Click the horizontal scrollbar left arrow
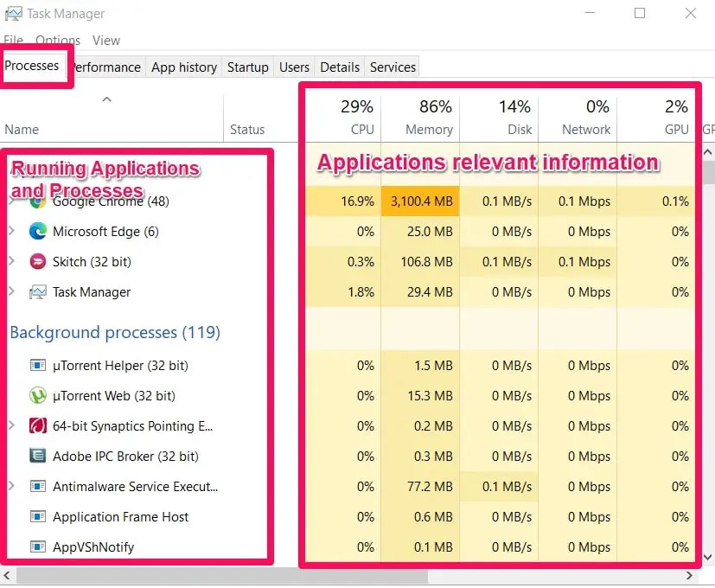The image size is (715, 588). 6,576
